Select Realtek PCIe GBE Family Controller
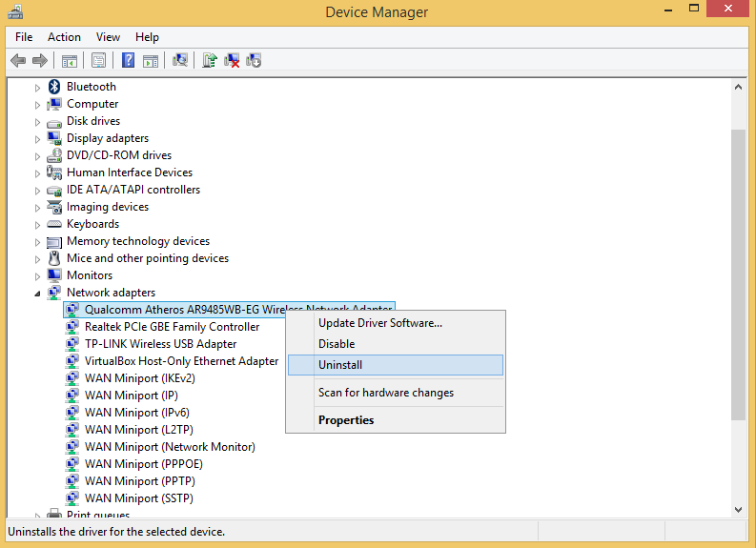Screen dimensions: 756x548 pos(172,327)
